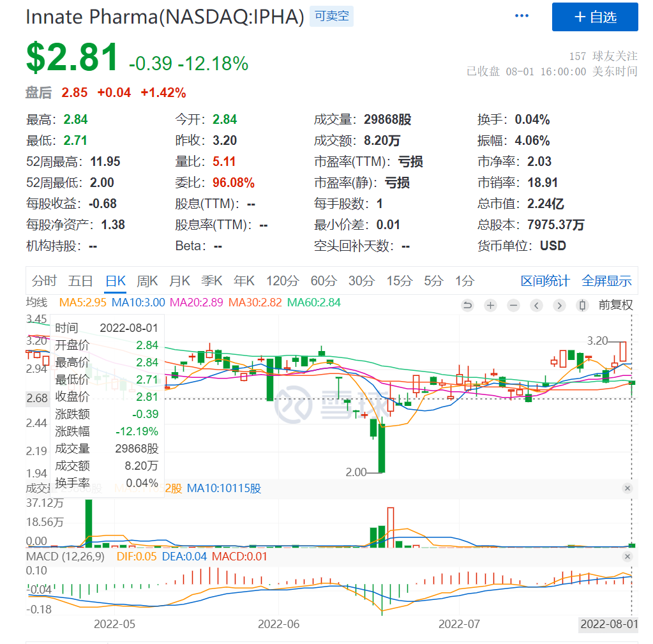
Task: Select the 季K quarterly candlestick tab
Action: [x=211, y=281]
